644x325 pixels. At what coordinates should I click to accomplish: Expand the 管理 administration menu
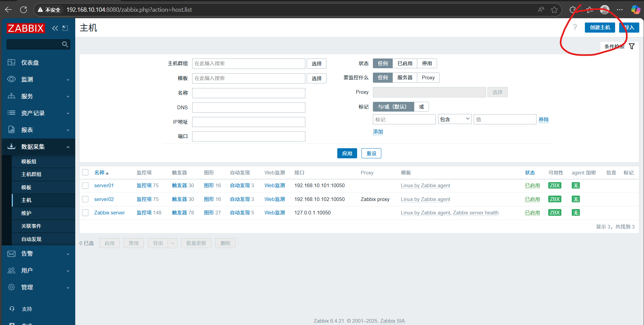(x=38, y=287)
